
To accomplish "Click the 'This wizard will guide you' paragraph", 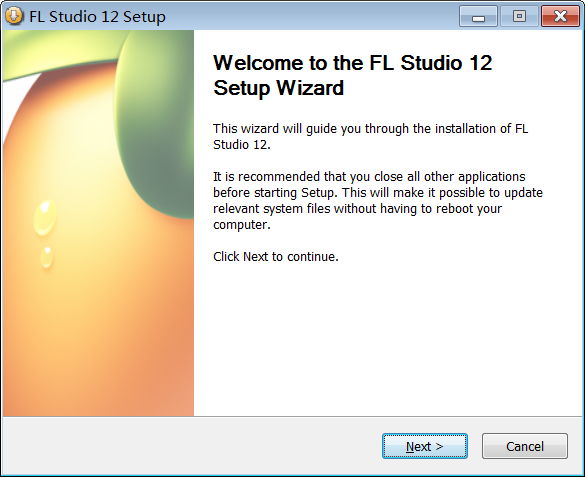I will pyautogui.click(x=370, y=136).
